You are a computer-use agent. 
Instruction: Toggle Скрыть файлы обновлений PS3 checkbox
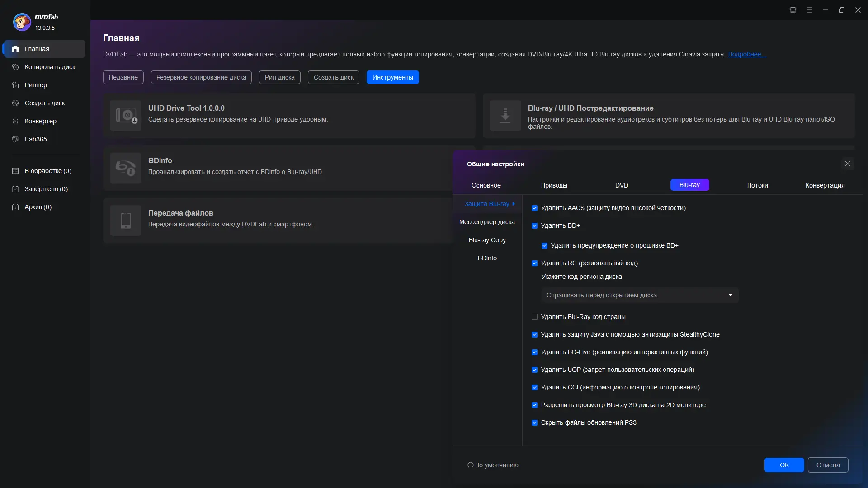coord(534,423)
